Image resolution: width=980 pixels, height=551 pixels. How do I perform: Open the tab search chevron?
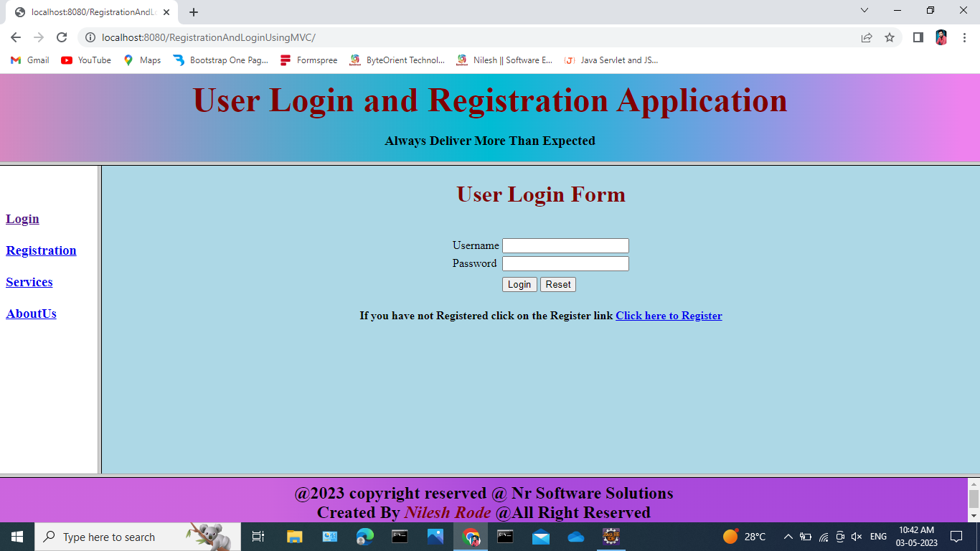pyautogui.click(x=864, y=10)
